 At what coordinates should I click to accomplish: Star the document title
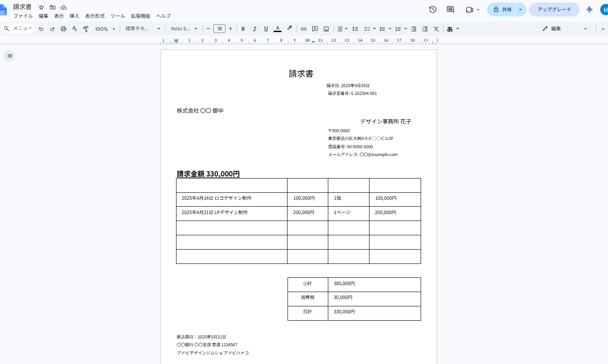41,7
